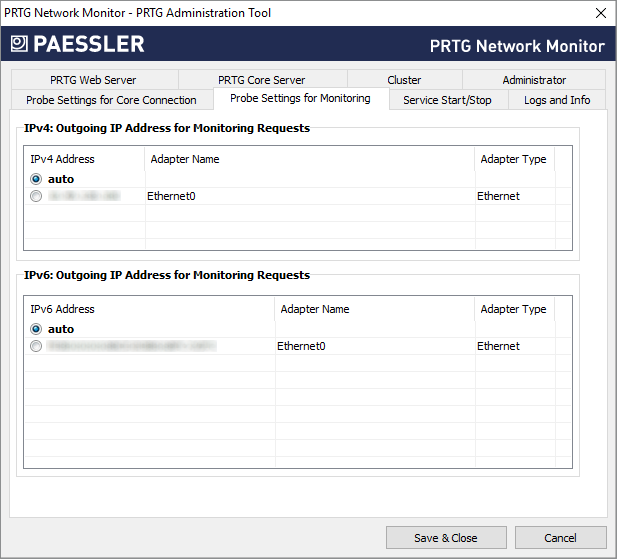
Task: Show the Logs and Info tab
Action: (x=557, y=100)
